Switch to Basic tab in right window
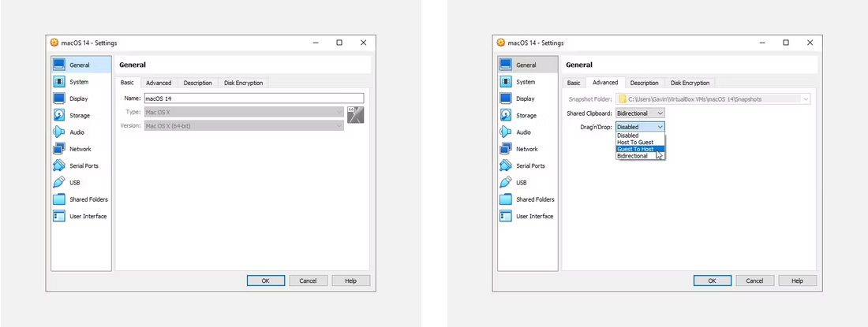 coord(574,83)
